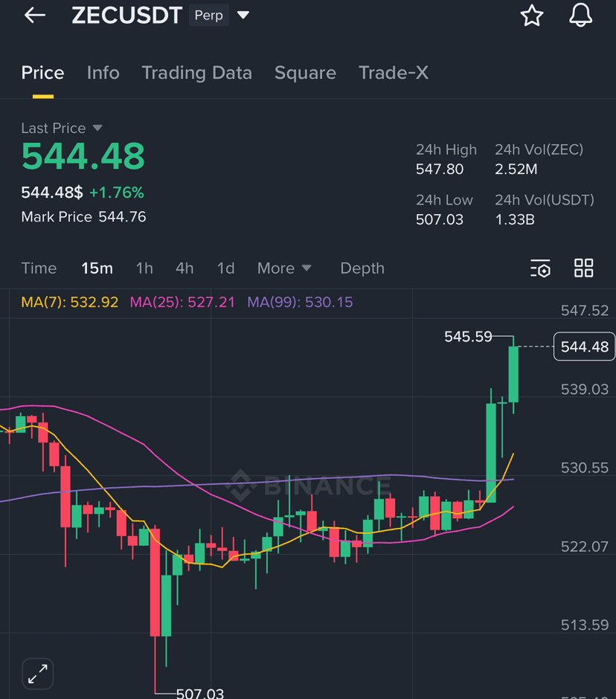Image resolution: width=616 pixels, height=699 pixels.
Task: Tap the MA(7) indicator label
Action: [x=70, y=302]
